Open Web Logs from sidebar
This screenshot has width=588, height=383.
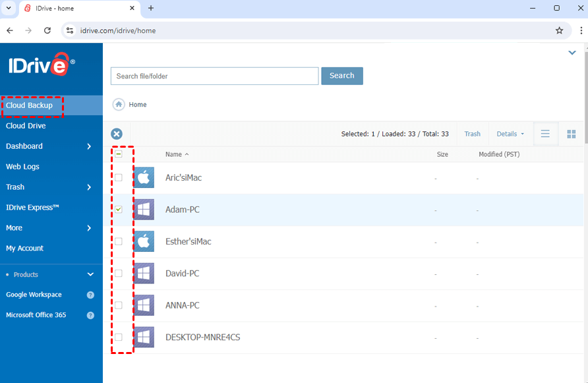point(22,167)
